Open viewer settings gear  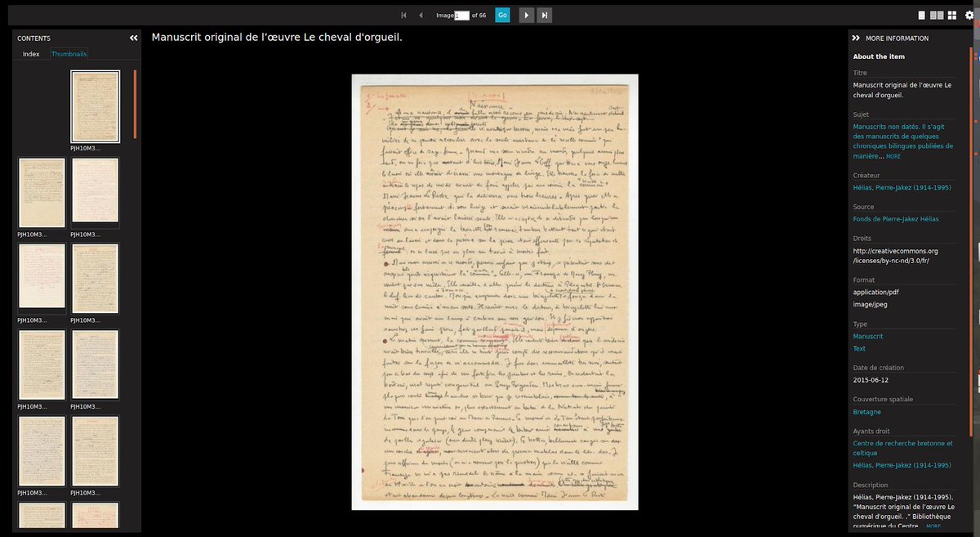tap(969, 15)
